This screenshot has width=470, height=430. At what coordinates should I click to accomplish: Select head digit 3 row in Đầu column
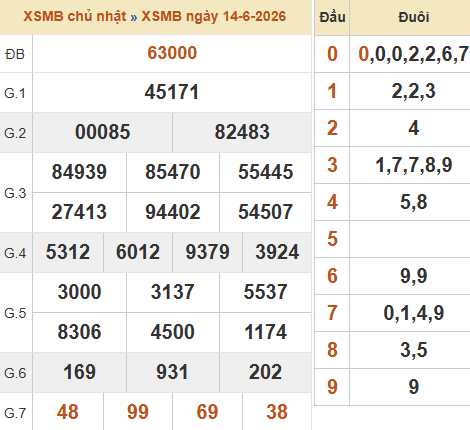pyautogui.click(x=332, y=165)
